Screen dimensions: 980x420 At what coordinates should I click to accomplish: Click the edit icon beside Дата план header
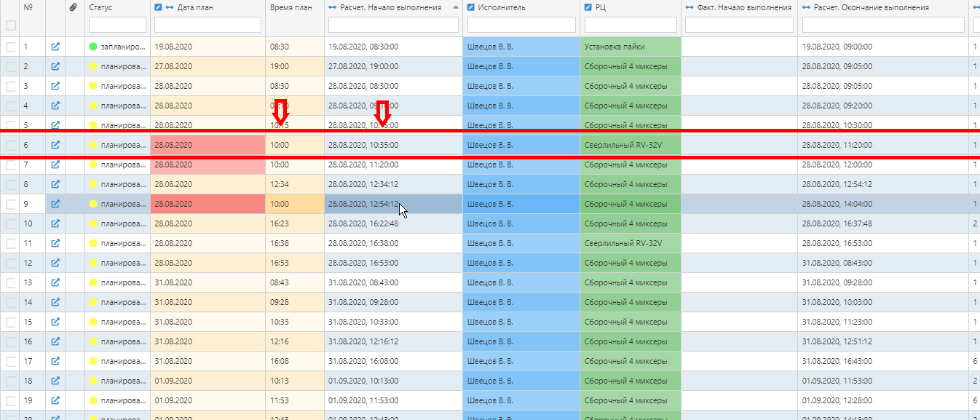pos(159,7)
